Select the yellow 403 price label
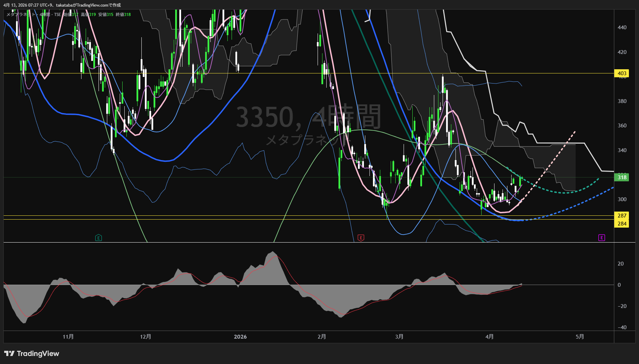Screen dimensions: 639x364 point(622,73)
